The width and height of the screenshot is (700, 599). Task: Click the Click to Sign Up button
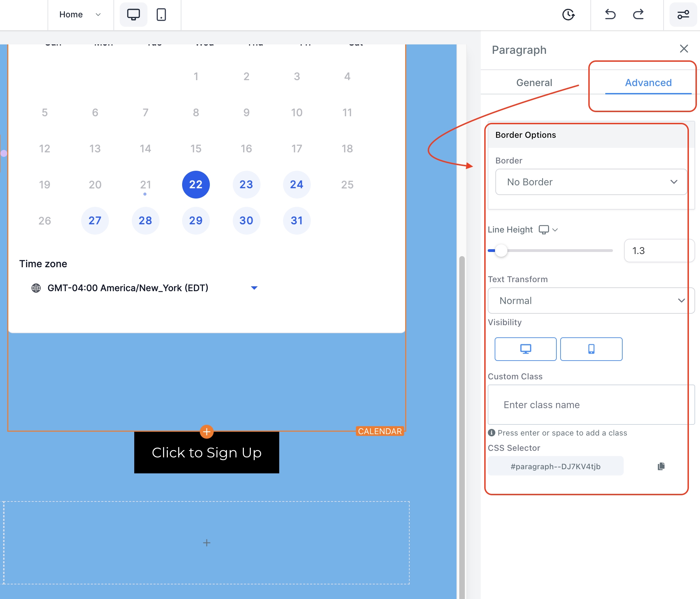(207, 452)
